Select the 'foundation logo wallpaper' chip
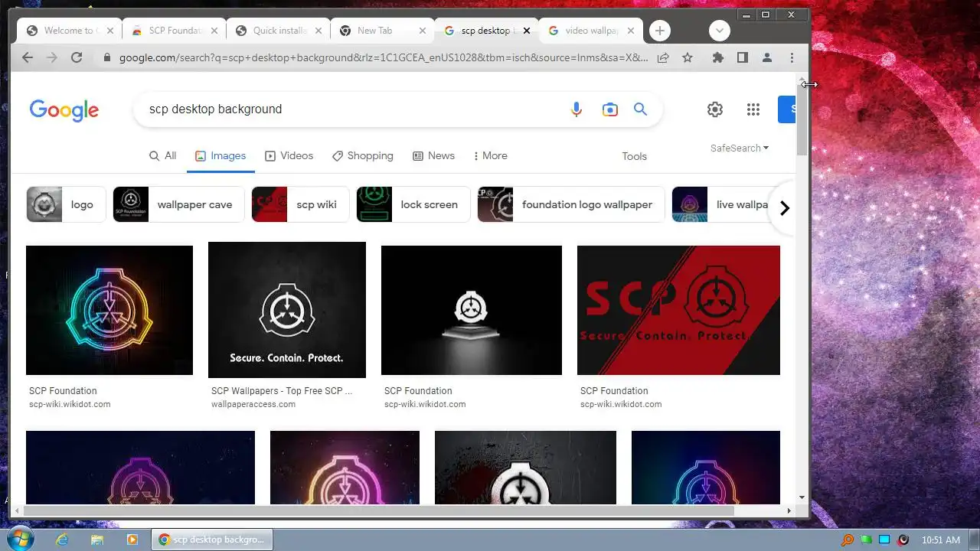 [x=571, y=204]
